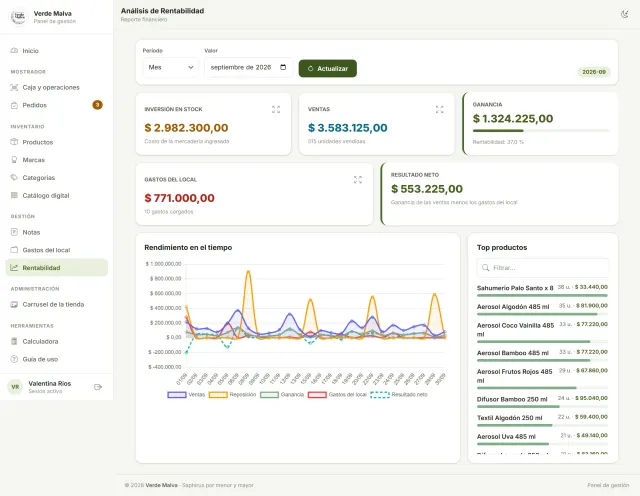Click the Pedidos badge showing 3

point(97,105)
